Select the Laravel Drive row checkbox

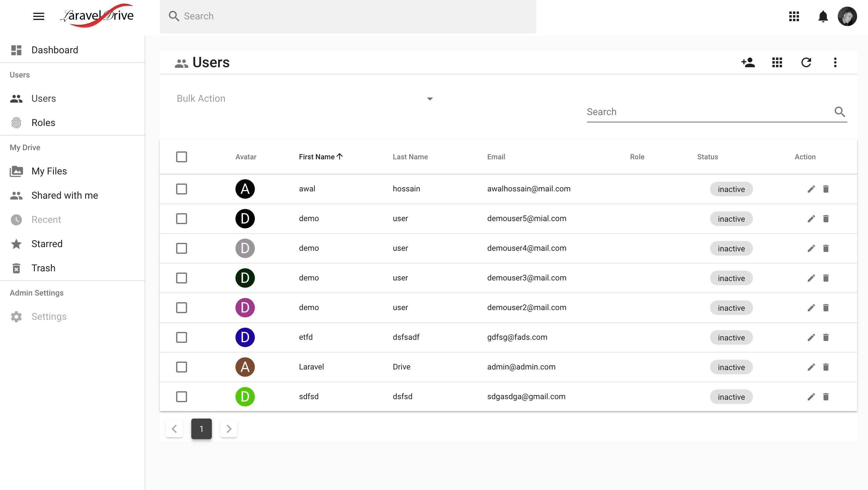point(181,367)
